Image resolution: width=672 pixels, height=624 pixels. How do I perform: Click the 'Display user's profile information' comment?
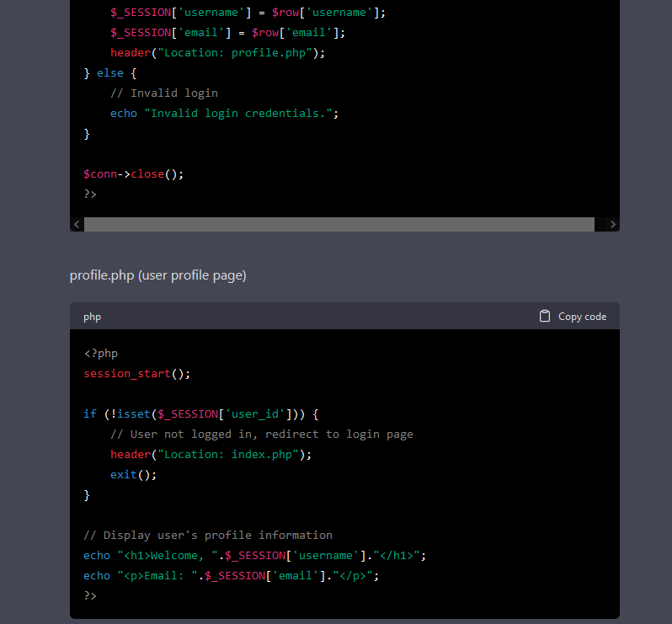click(208, 536)
